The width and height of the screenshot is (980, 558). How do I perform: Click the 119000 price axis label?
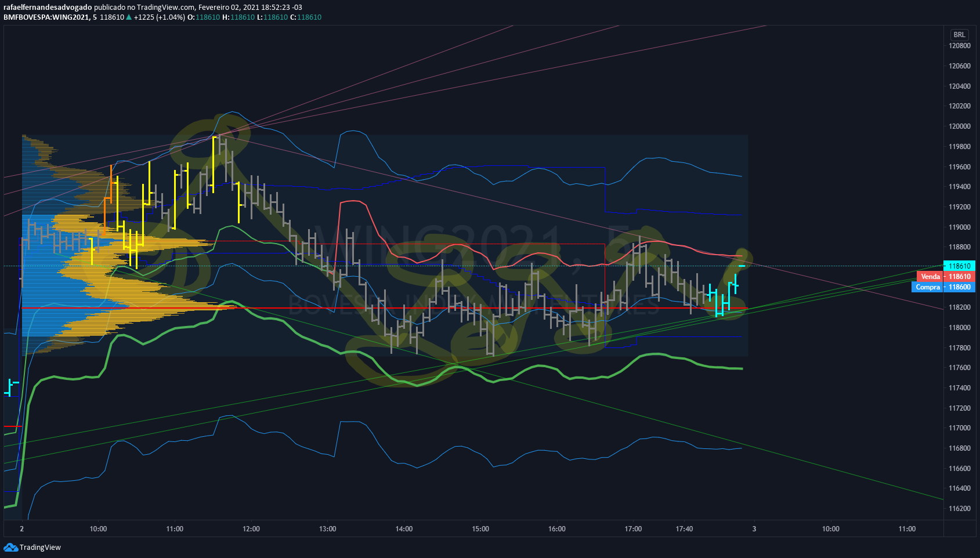(960, 227)
